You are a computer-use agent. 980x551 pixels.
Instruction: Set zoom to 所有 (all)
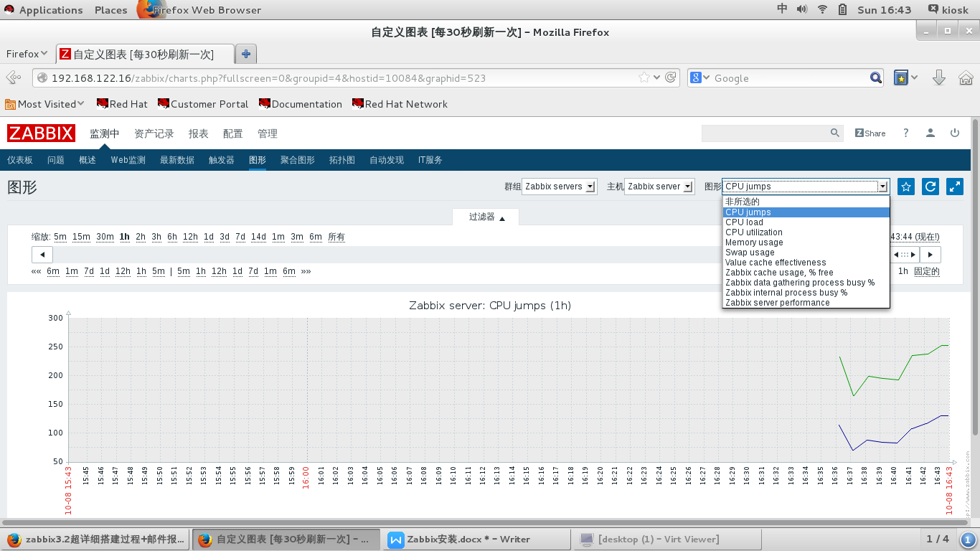(x=336, y=237)
